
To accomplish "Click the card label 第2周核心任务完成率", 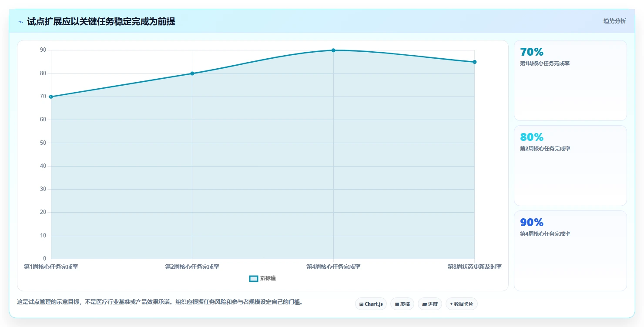I will (545, 149).
